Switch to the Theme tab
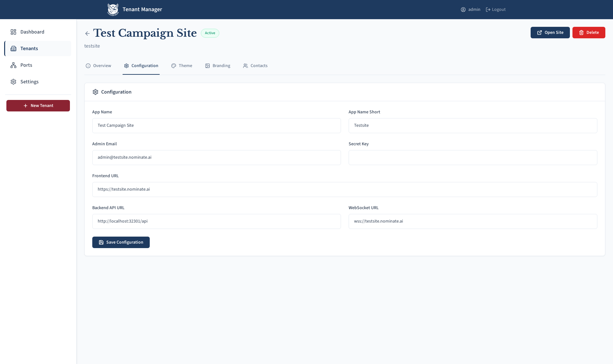This screenshot has width=613, height=364. click(182, 66)
